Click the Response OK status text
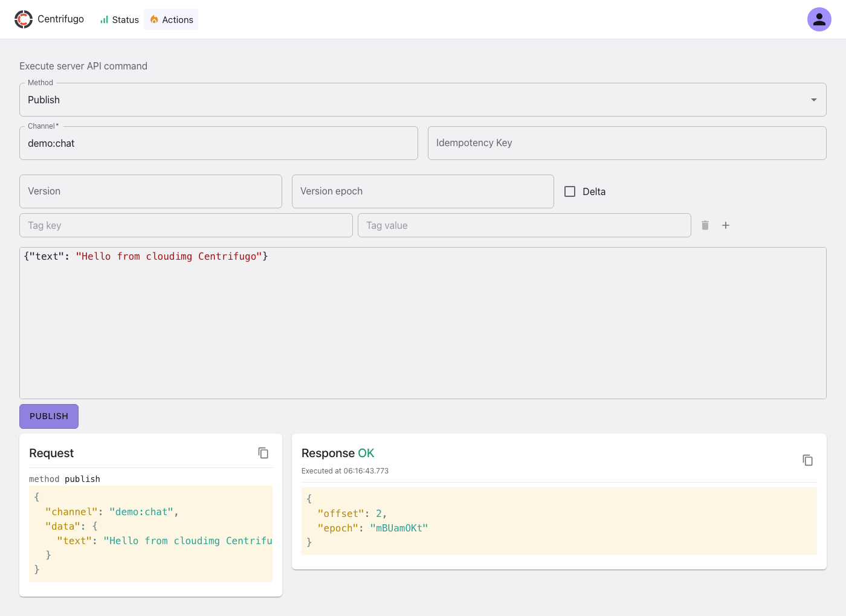The image size is (846, 616). click(366, 453)
